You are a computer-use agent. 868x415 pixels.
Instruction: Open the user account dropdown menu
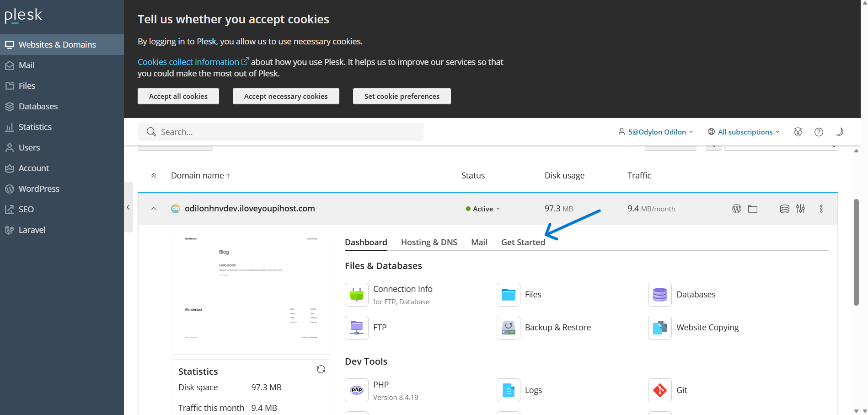656,132
